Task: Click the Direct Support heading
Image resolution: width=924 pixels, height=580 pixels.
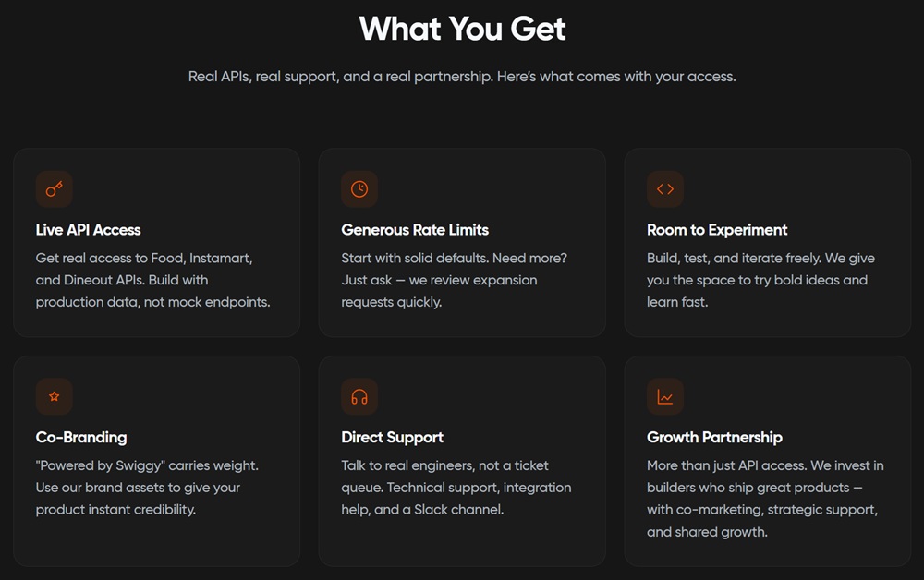Action: 393,438
